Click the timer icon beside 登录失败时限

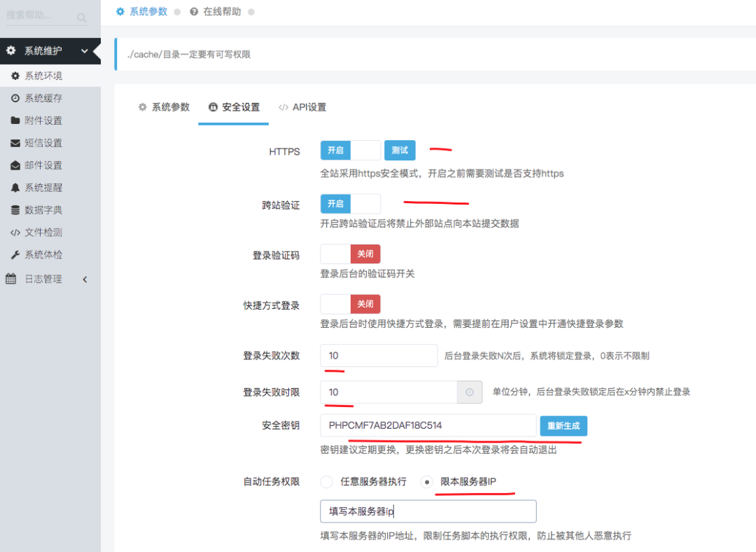click(x=470, y=392)
